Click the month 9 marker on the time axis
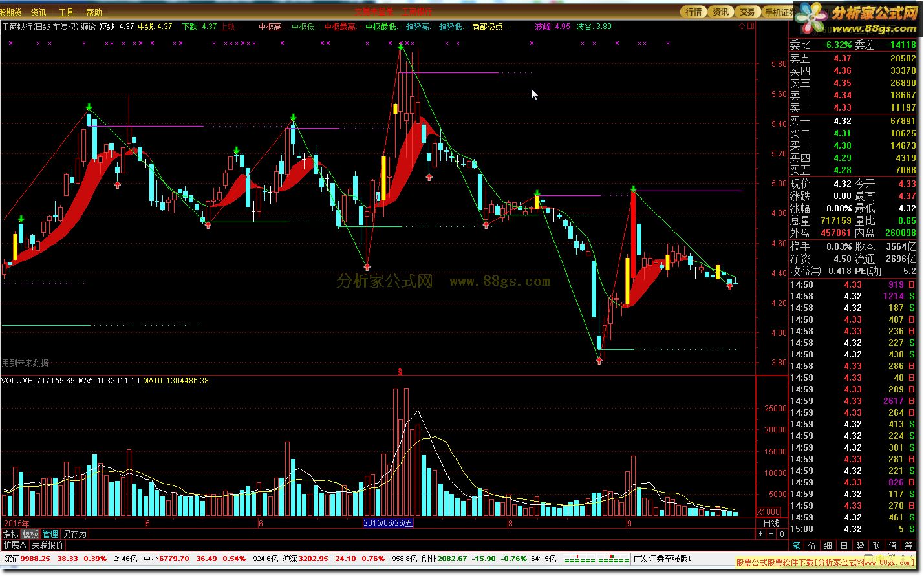Screen dimensions: 924x576 [x=629, y=524]
